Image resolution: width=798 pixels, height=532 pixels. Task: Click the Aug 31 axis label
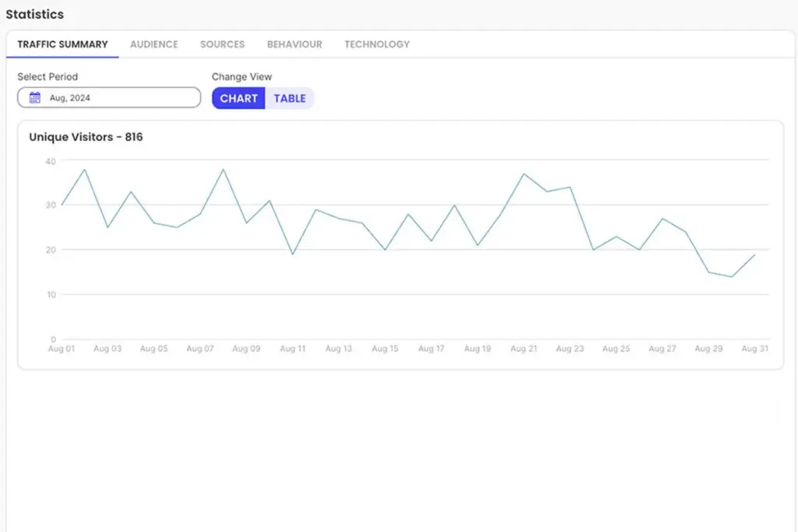coord(754,348)
